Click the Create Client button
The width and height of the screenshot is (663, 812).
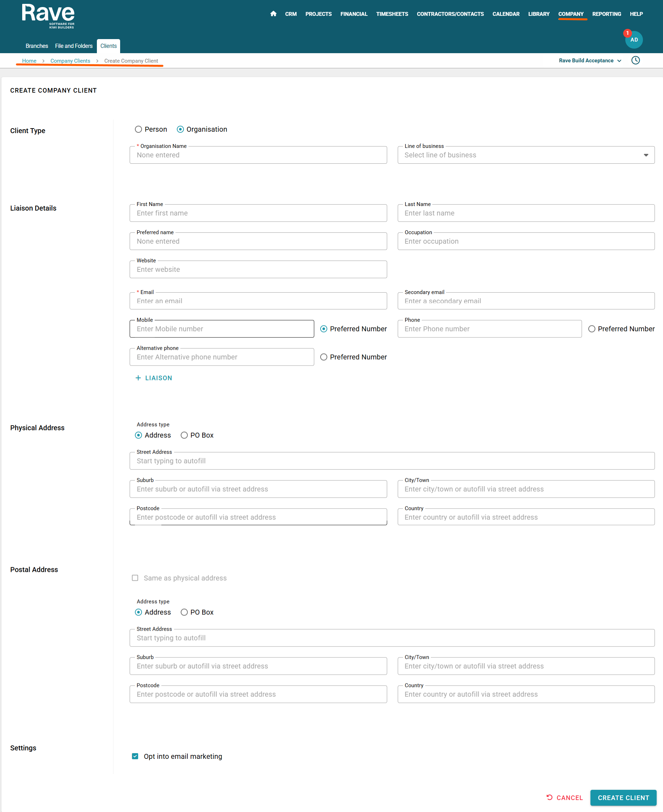click(623, 798)
